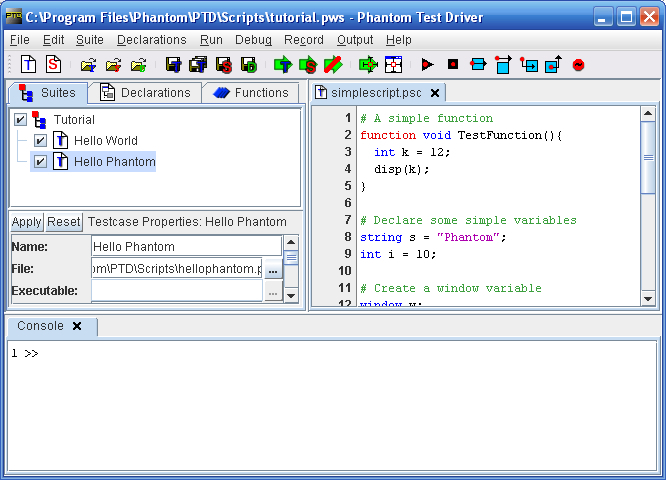Click the Tutorial suite tree icon
This screenshot has height=480, width=666.
coord(39,120)
